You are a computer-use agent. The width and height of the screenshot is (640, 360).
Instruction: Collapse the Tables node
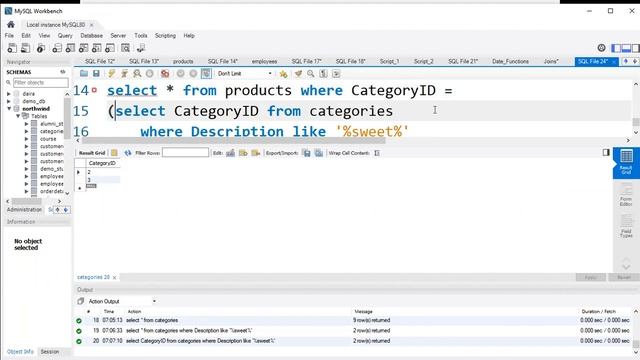pyautogui.click(x=18, y=116)
